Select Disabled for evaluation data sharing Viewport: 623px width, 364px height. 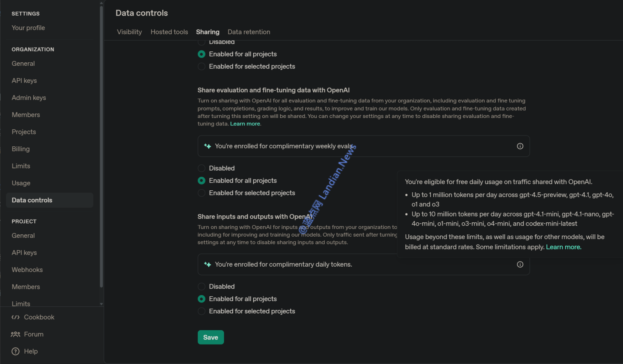pos(202,168)
